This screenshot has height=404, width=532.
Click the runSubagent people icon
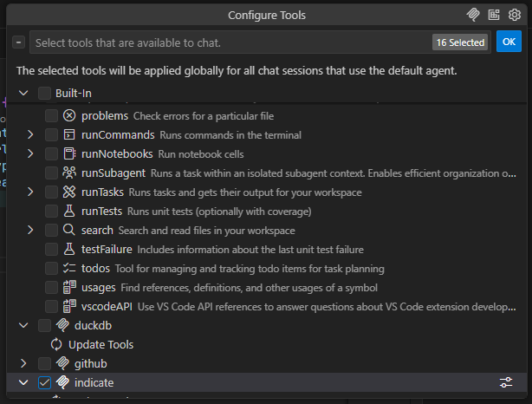click(69, 173)
